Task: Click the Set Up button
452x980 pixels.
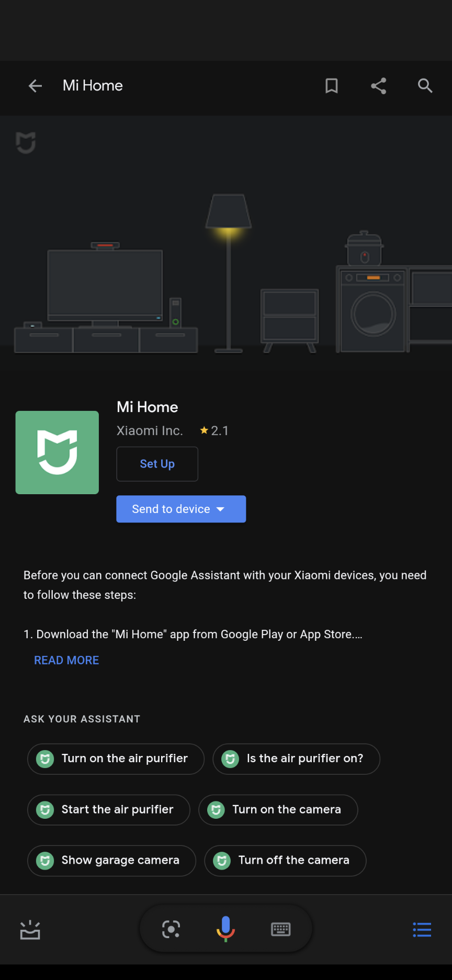Action: click(x=157, y=464)
